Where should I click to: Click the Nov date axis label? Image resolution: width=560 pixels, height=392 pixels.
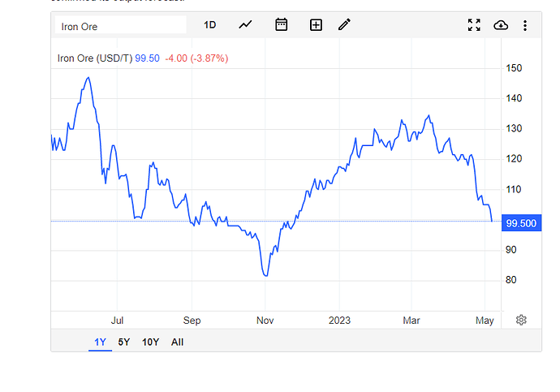coord(265,321)
